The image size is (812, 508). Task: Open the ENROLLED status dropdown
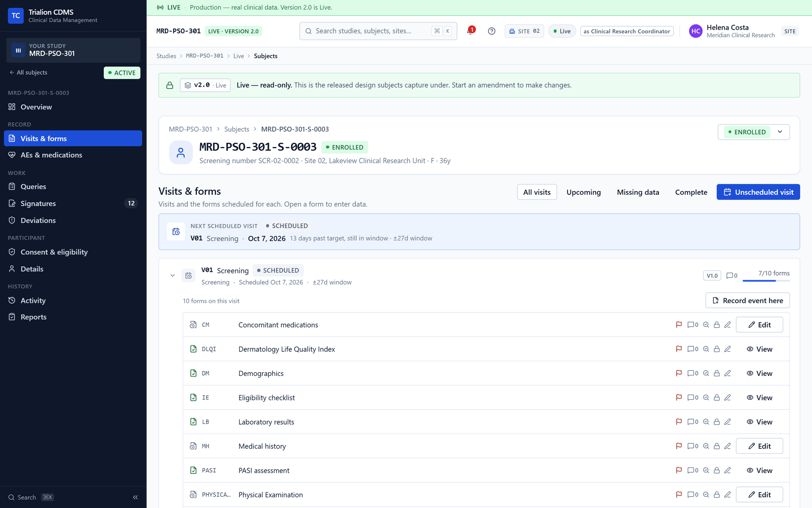coord(754,132)
